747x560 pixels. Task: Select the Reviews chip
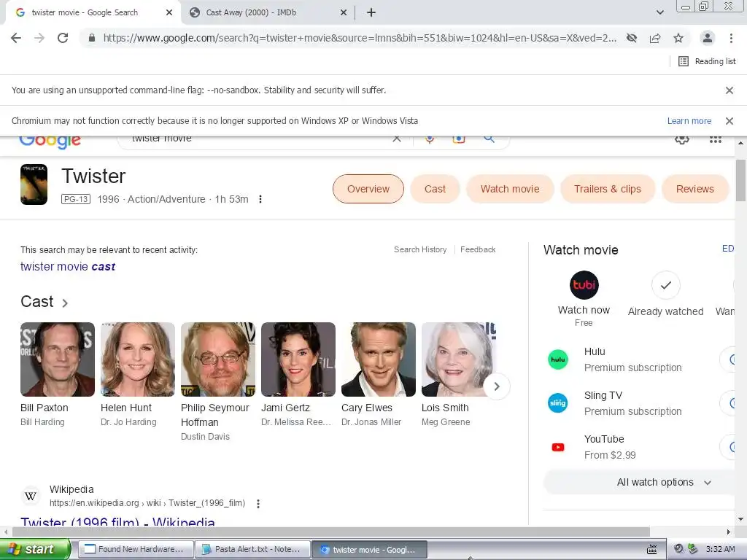[694, 189]
